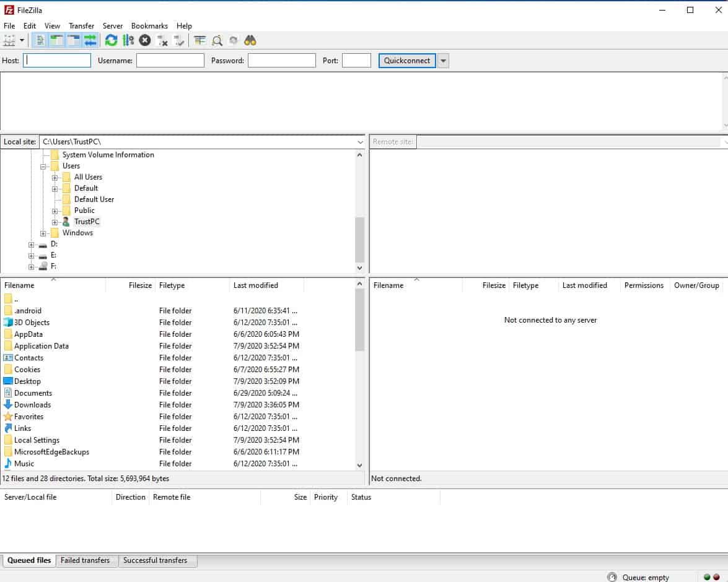Open the directory listing filters icon
This screenshot has height=582, width=728.
click(x=200, y=41)
